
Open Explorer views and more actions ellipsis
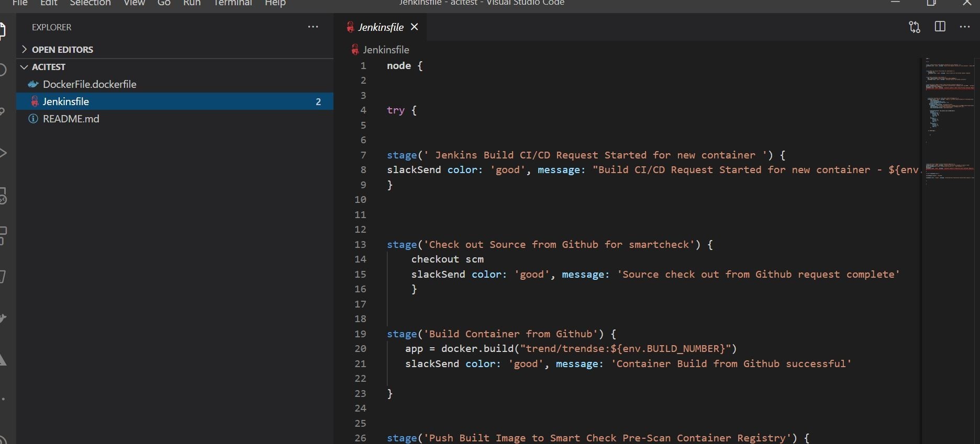click(x=313, y=27)
